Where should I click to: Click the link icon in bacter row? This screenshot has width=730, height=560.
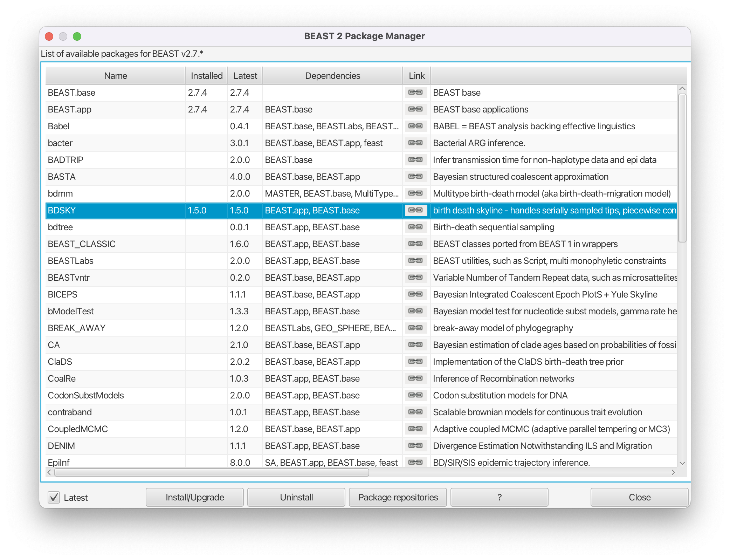tap(416, 143)
